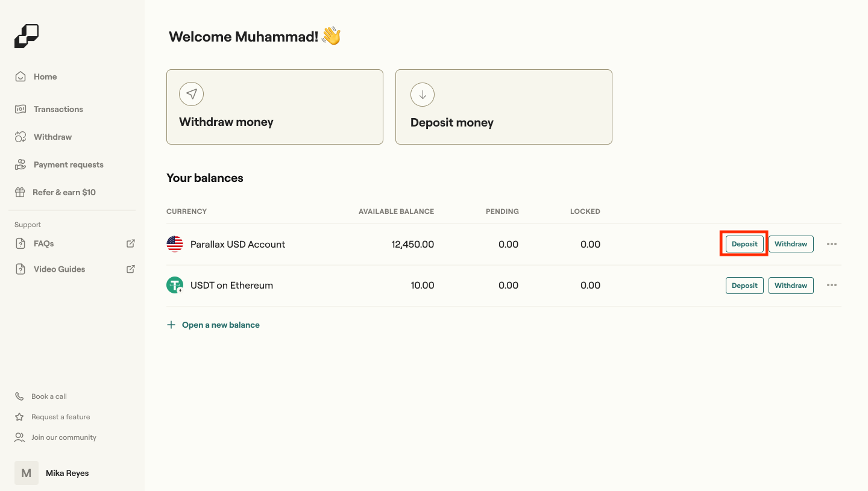
Task: Click the Withdraw sidebar icon
Action: 20,137
